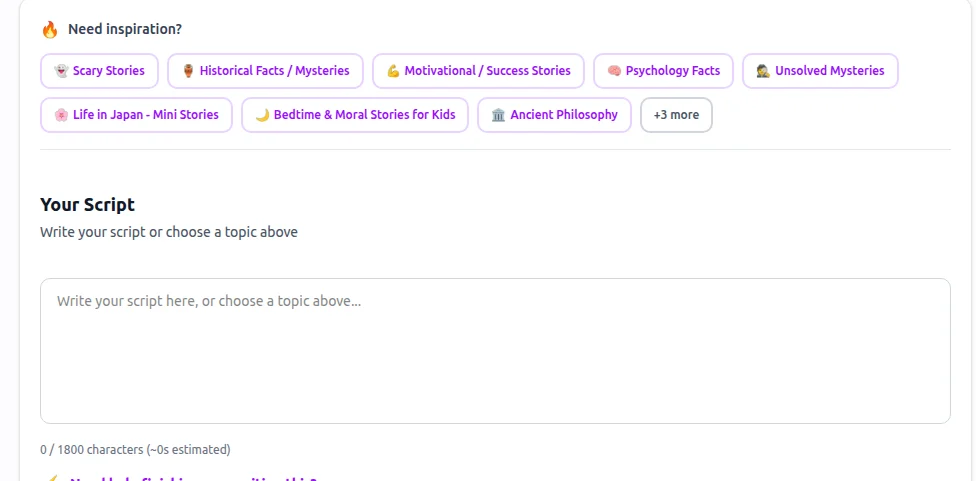Click the Your Script heading

87,204
